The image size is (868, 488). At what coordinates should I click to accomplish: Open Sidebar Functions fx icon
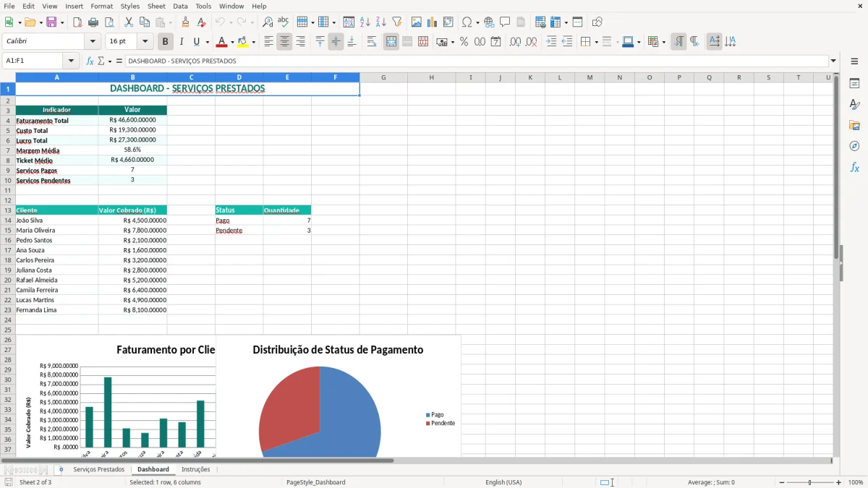pos(854,168)
